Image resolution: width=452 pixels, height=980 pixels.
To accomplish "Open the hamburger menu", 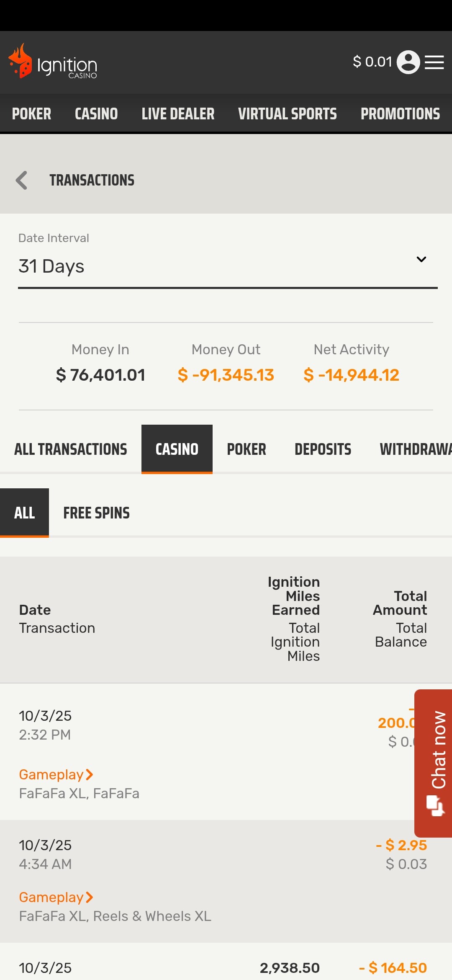I will click(x=434, y=62).
